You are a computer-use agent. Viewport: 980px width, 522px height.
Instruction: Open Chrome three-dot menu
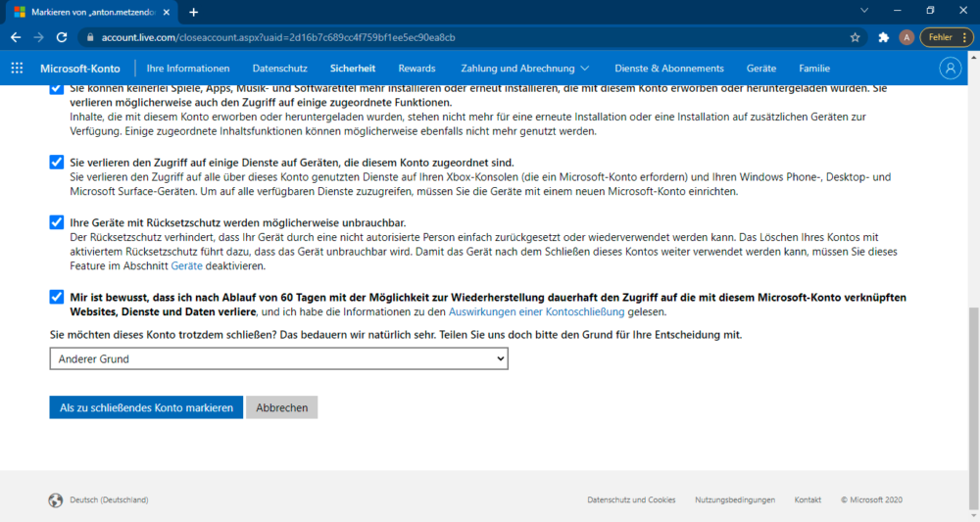point(965,37)
